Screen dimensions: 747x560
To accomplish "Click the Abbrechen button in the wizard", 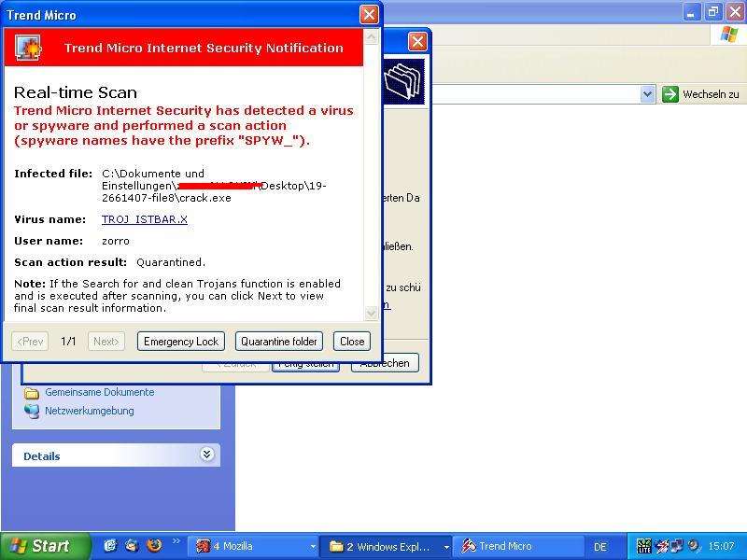I will (385, 363).
